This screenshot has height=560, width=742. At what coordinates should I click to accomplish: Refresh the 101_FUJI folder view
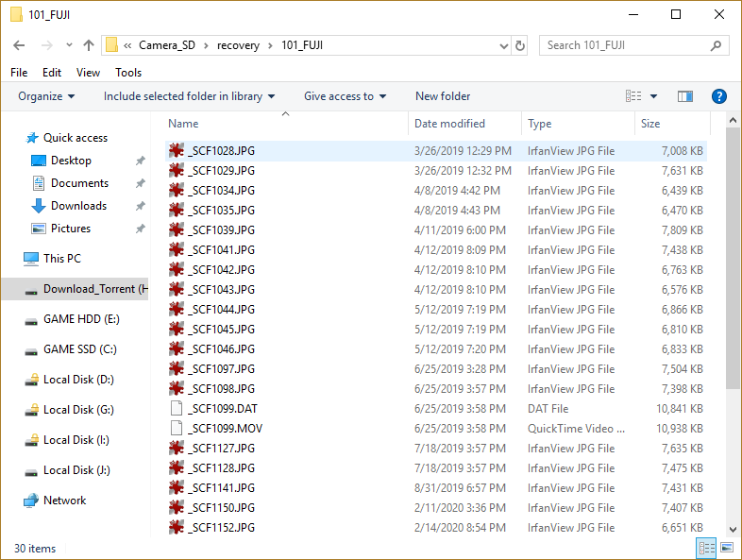(x=520, y=45)
